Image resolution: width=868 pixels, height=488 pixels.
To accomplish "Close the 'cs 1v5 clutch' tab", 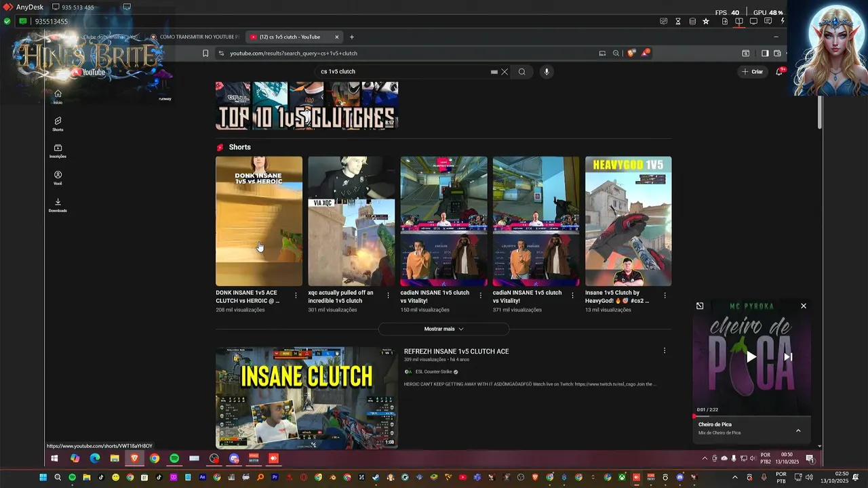I will coord(336,37).
